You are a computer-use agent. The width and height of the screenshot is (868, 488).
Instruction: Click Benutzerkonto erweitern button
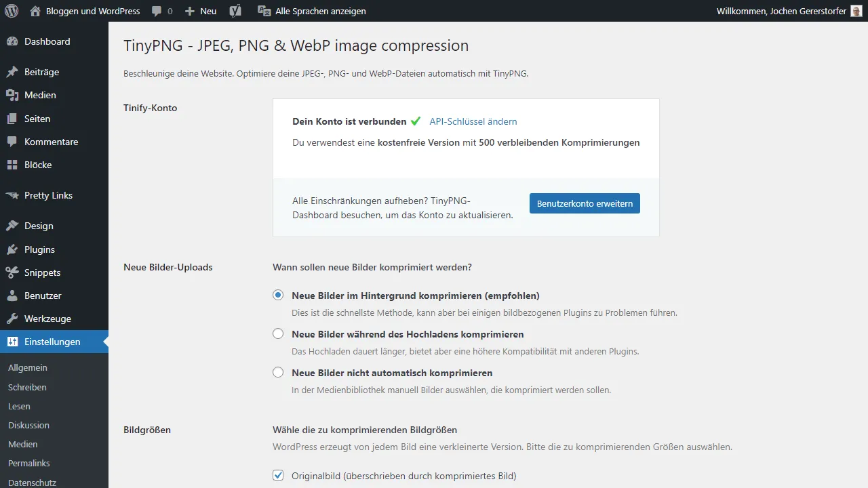(x=585, y=203)
